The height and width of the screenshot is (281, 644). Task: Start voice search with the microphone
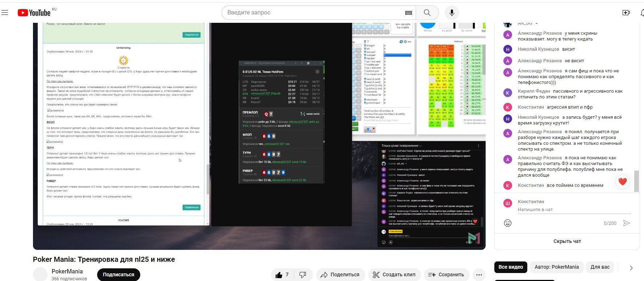[452, 13]
